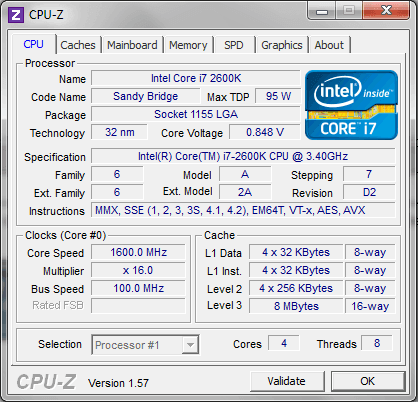Screen dimensions: 418x402
Task: Click the Core Voltage value 0.848 V
Action: pyautogui.click(x=265, y=132)
